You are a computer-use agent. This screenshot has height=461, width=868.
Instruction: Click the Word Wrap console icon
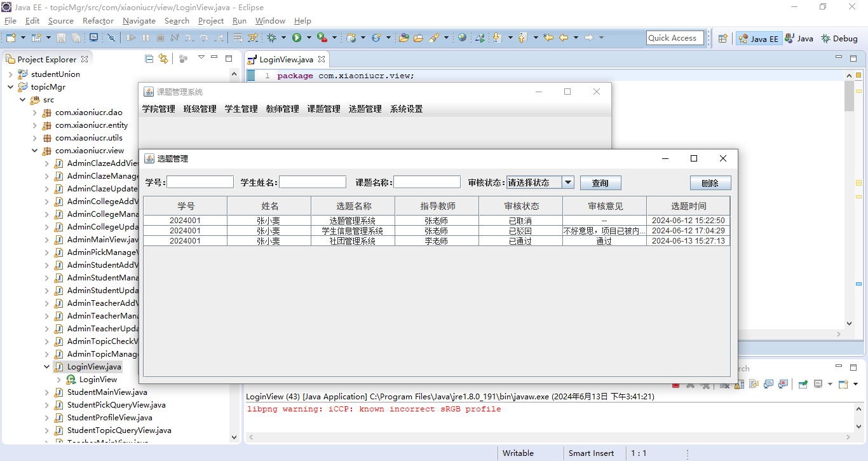[x=754, y=384]
